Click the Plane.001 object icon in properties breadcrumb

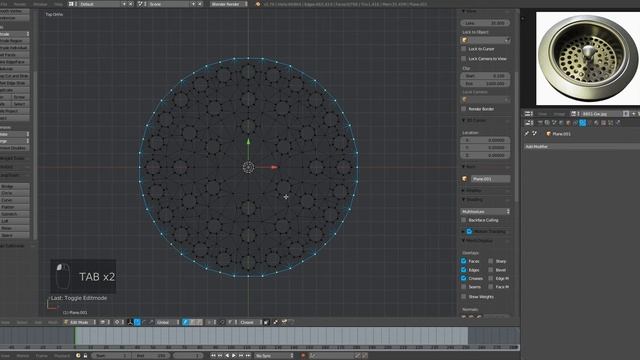pos(549,133)
